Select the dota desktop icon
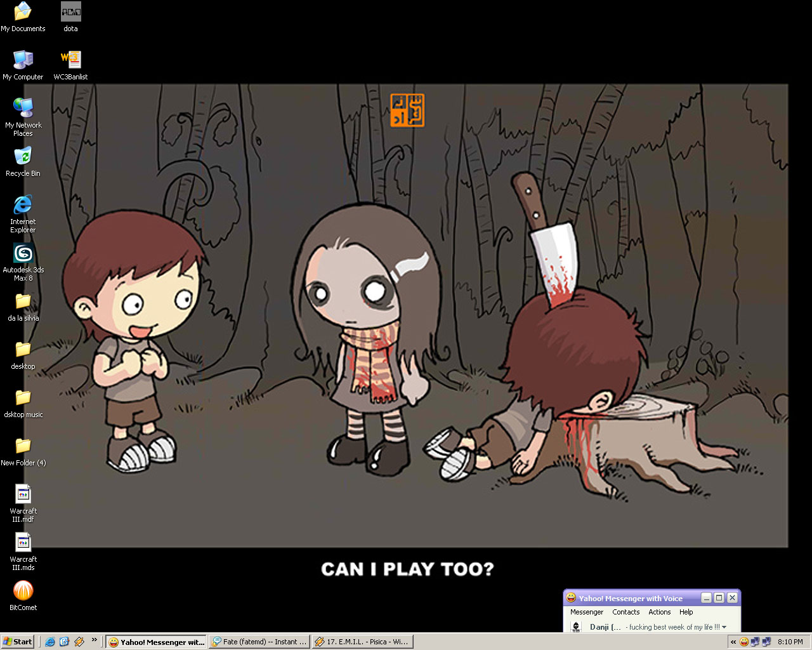The height and width of the screenshot is (650, 812). click(x=70, y=17)
